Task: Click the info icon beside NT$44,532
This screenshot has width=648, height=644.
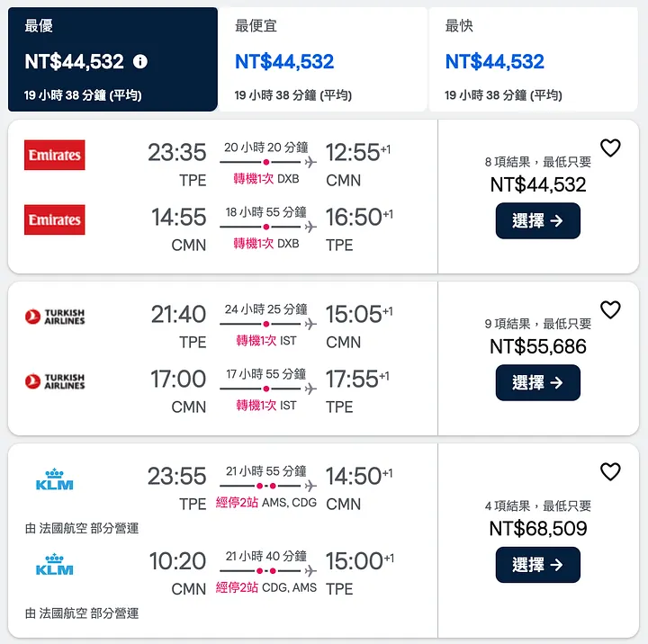Action: tap(139, 62)
